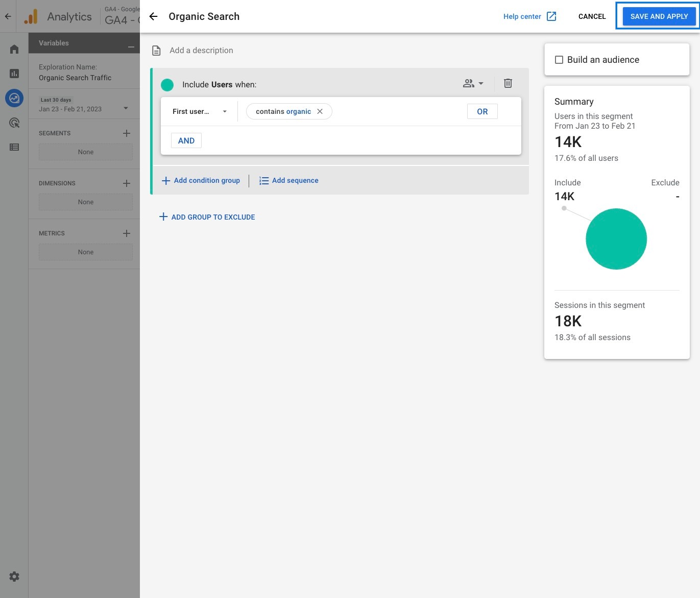Click 'Sessions in this segment' label

click(599, 305)
